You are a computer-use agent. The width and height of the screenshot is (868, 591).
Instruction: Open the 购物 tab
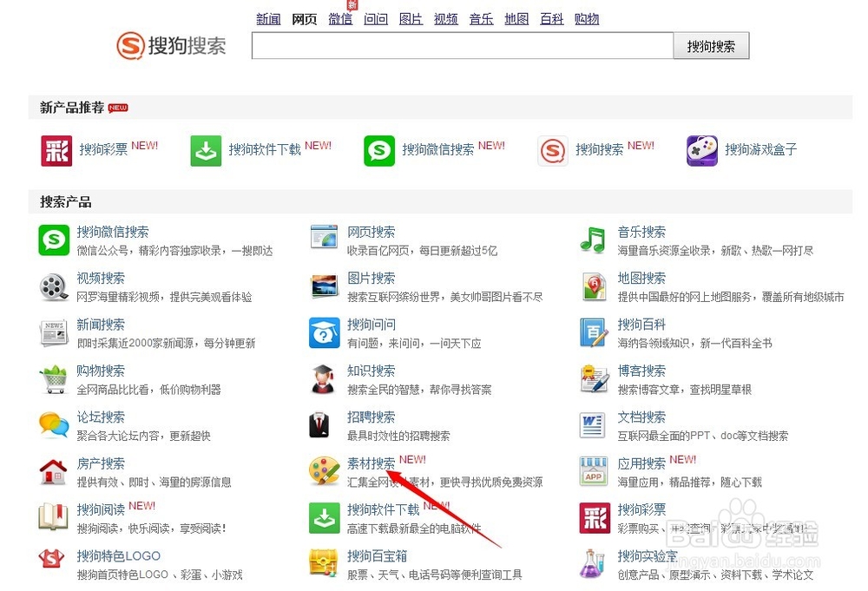point(587,19)
